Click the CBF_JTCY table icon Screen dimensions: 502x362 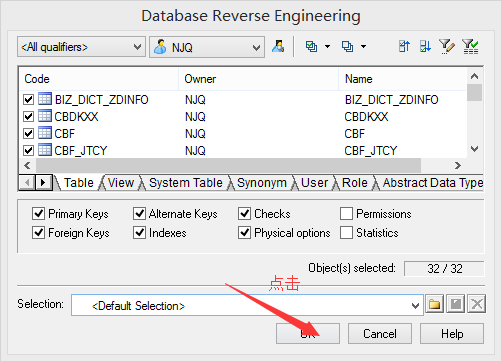point(45,150)
